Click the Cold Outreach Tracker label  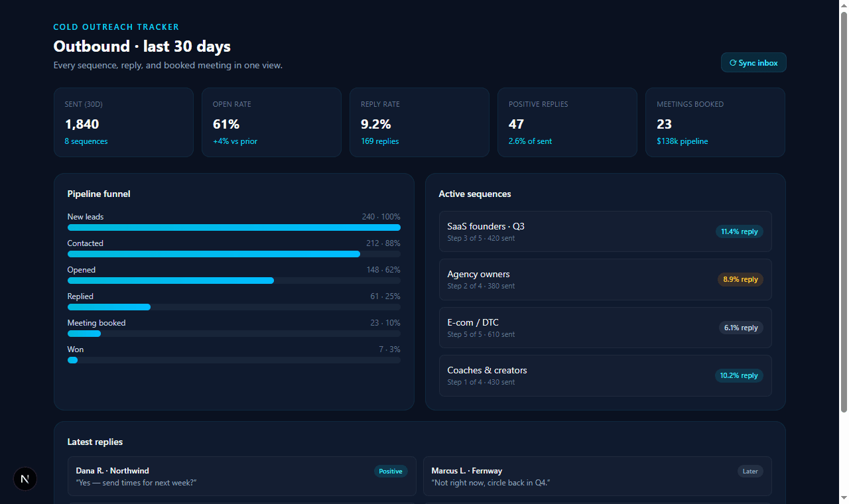[x=116, y=27]
